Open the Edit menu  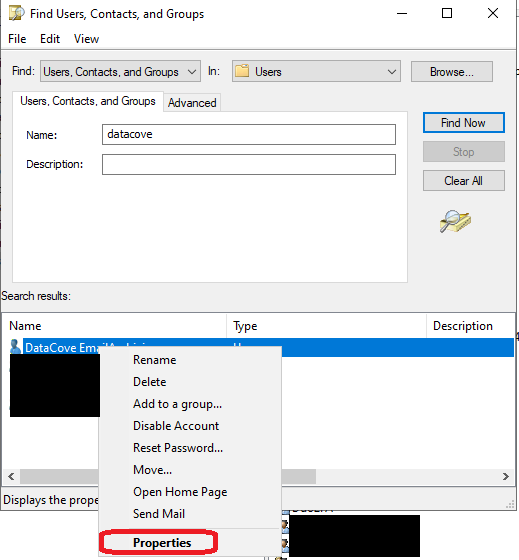click(x=50, y=39)
